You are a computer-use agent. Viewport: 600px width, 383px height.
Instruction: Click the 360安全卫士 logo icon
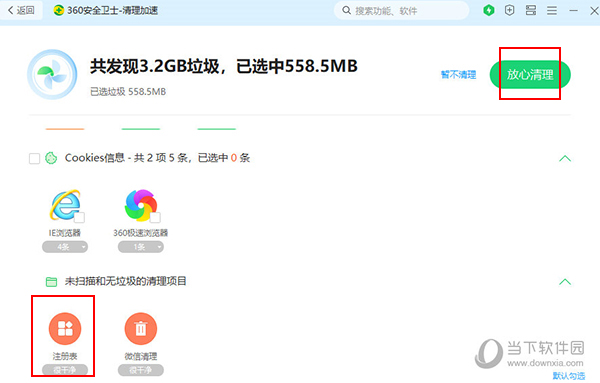click(x=59, y=10)
